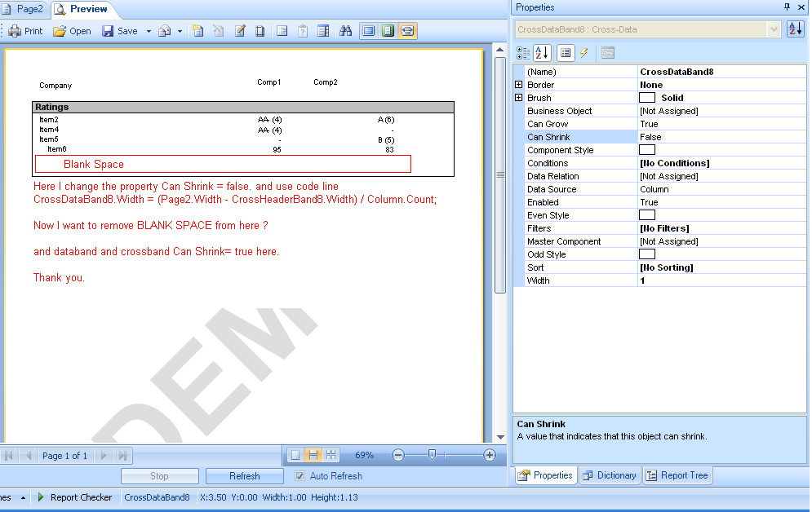Click the Print toolbar button

pyautogui.click(x=25, y=31)
